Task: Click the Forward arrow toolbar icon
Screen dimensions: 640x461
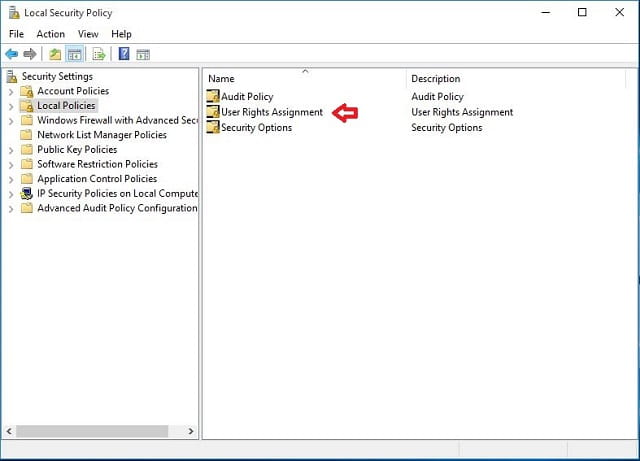Action: (30, 54)
